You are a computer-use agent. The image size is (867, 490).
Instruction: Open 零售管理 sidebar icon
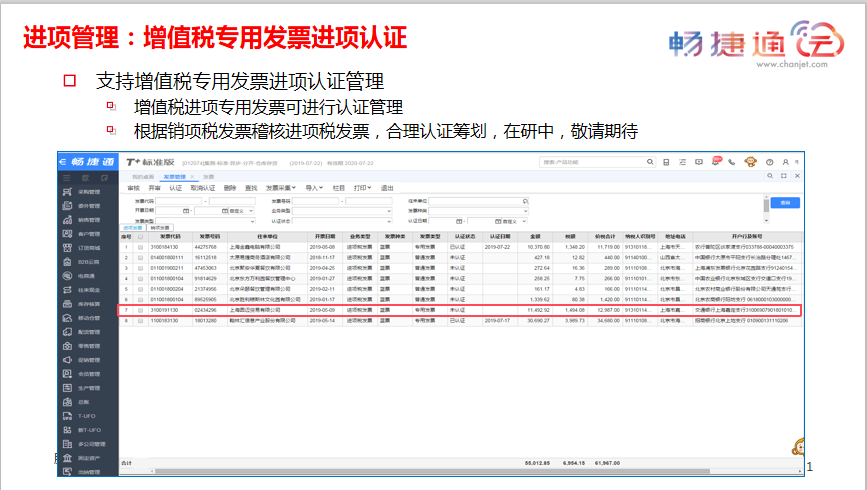[x=67, y=346]
